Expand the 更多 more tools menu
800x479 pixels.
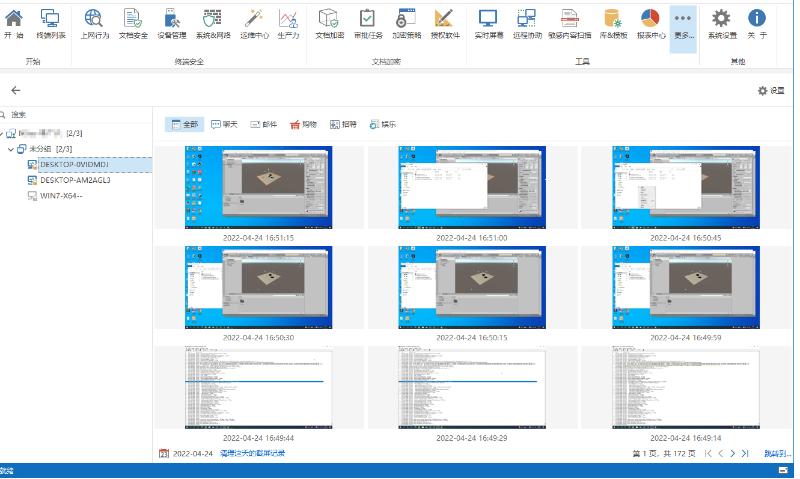click(x=682, y=24)
